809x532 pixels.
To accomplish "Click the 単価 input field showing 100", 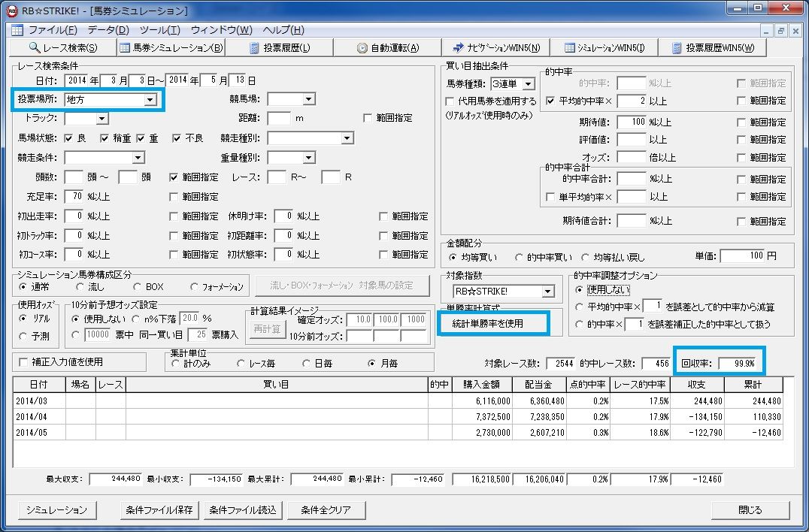I will coord(742,256).
